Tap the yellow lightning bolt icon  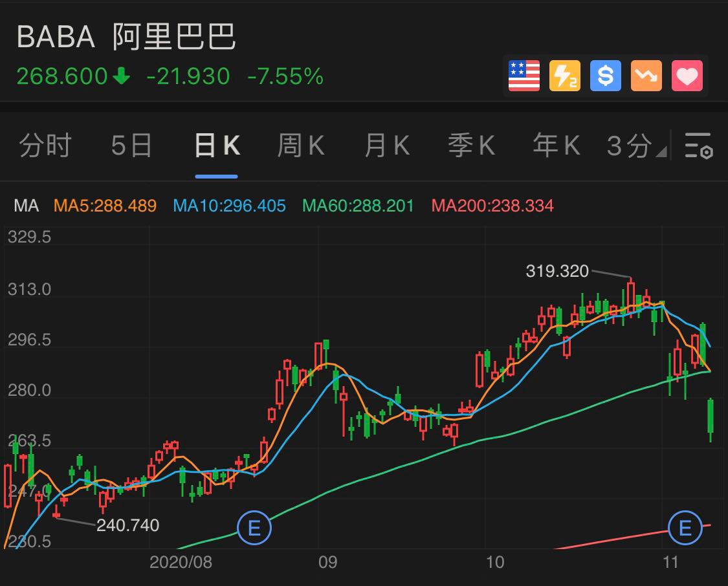[564, 76]
